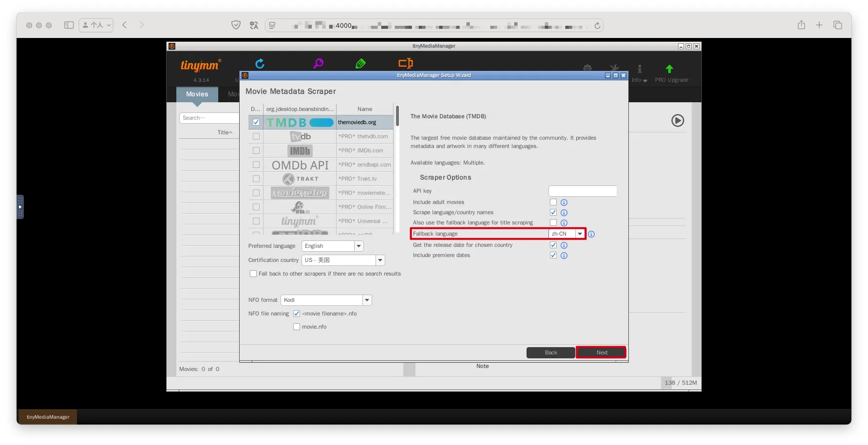
Task: Switch to the Movies tab
Action: coord(197,94)
